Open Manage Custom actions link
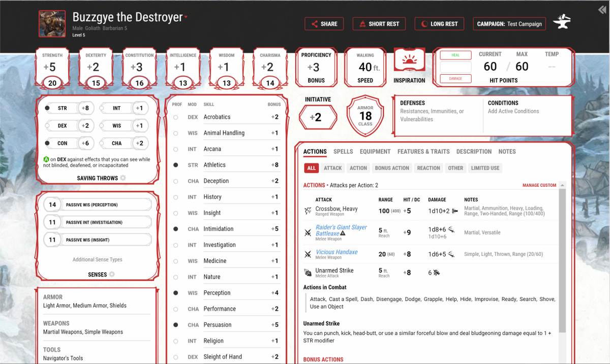Viewport: 610px width, 364px height. 539,185
